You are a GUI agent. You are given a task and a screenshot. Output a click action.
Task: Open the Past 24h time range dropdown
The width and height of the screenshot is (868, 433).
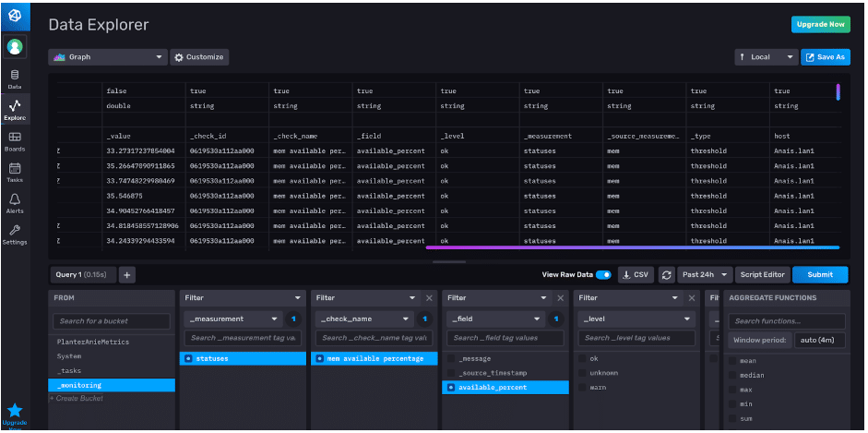pyautogui.click(x=705, y=274)
